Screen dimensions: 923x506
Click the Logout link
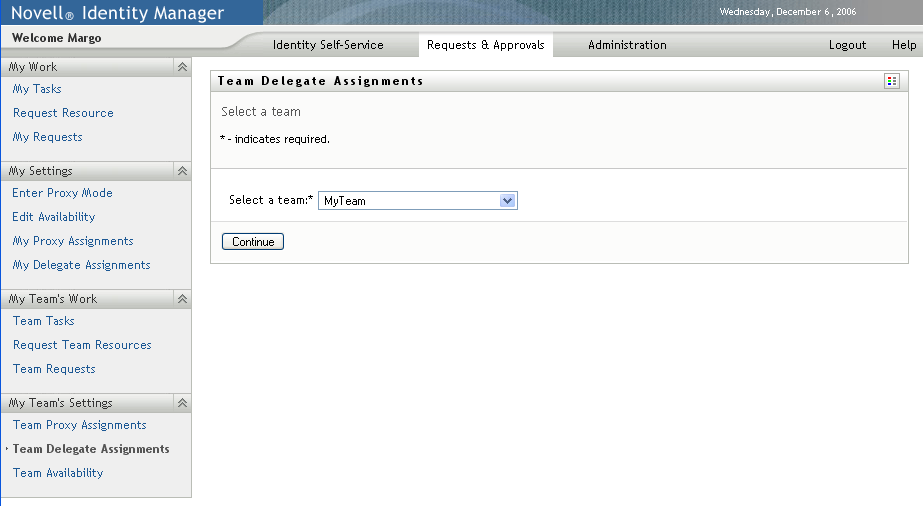point(847,45)
